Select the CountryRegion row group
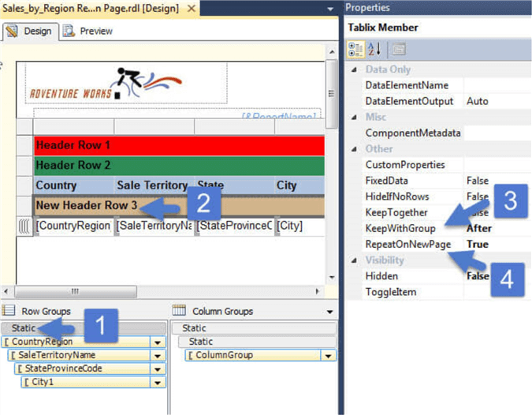 coord(76,342)
